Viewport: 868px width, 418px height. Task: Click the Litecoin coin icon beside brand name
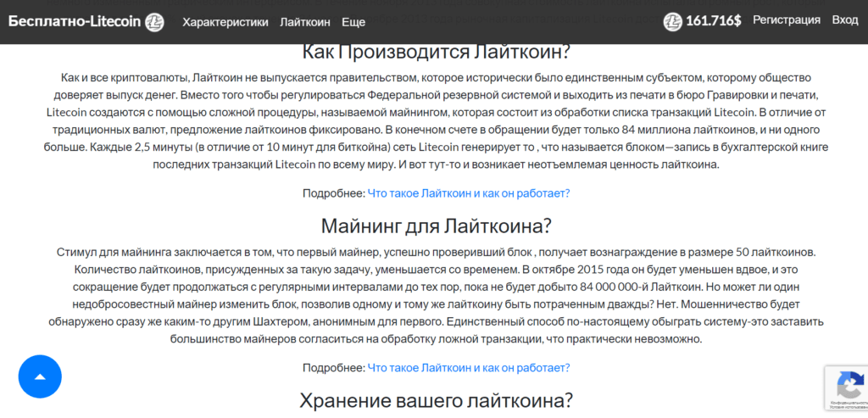point(154,22)
